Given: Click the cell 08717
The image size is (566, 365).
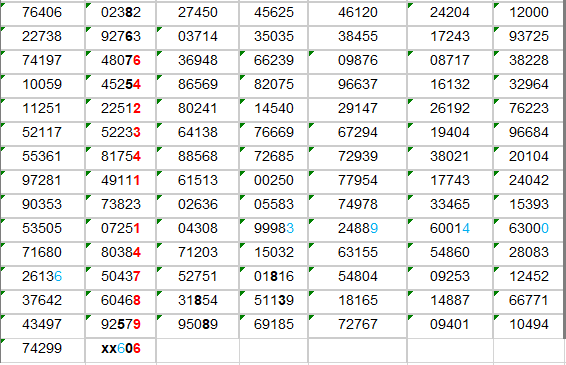Looking at the screenshot, I should pyautogui.click(x=450, y=61).
